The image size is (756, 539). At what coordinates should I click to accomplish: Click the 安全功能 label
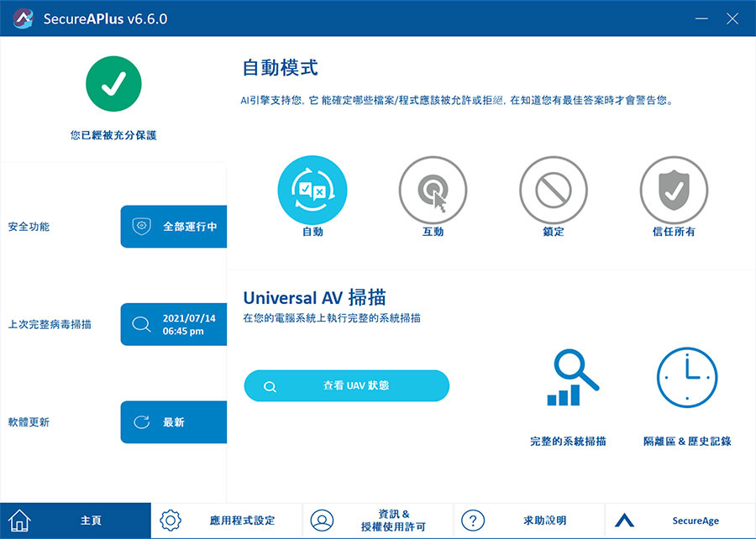[29, 227]
